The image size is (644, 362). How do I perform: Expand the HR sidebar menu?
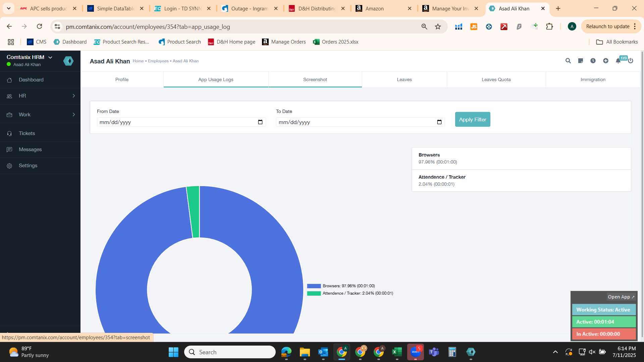(40, 96)
